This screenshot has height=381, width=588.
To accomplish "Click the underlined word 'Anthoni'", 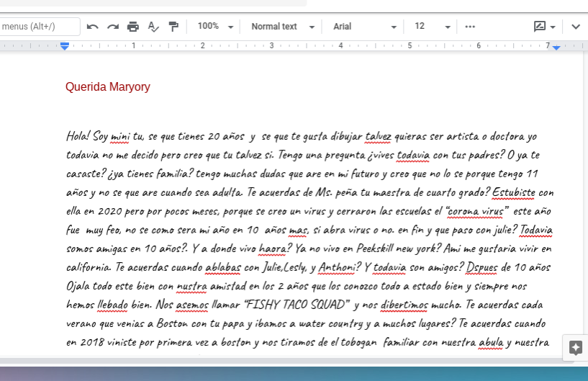I will 337,267.
